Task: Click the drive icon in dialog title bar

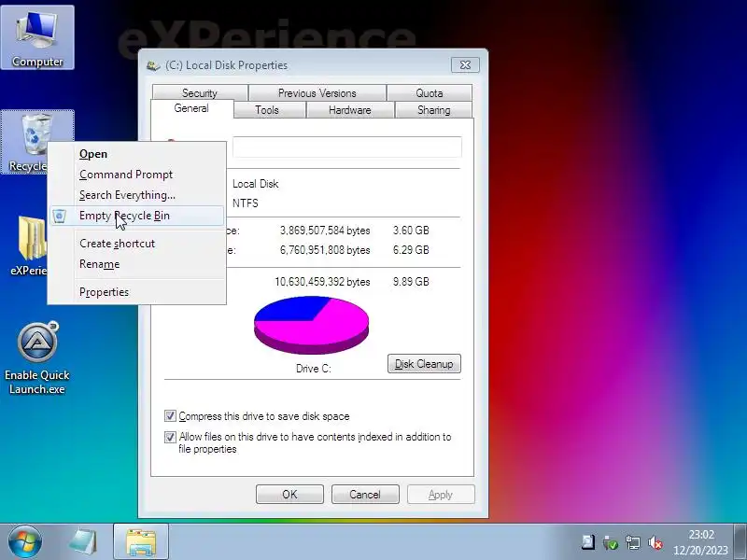Action: click(153, 65)
